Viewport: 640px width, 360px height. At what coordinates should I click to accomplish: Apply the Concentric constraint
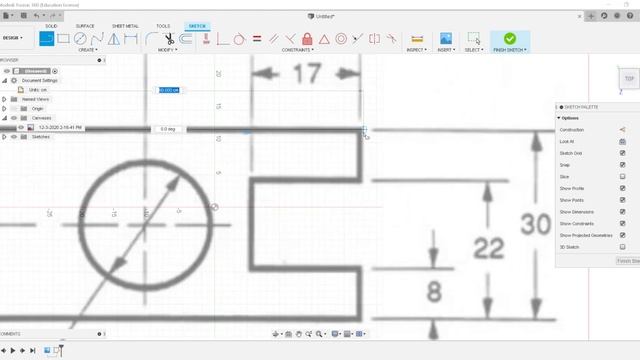(341, 39)
